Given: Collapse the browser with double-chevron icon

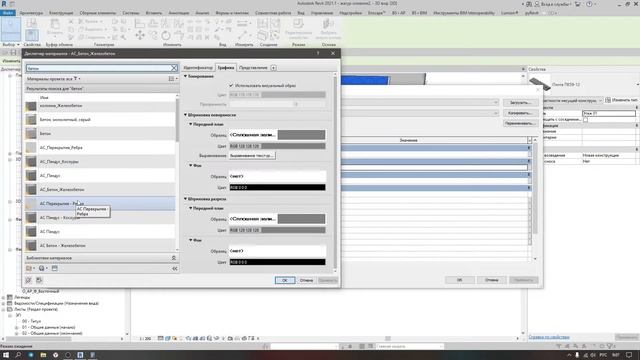Looking at the screenshot, I should pos(175,268).
